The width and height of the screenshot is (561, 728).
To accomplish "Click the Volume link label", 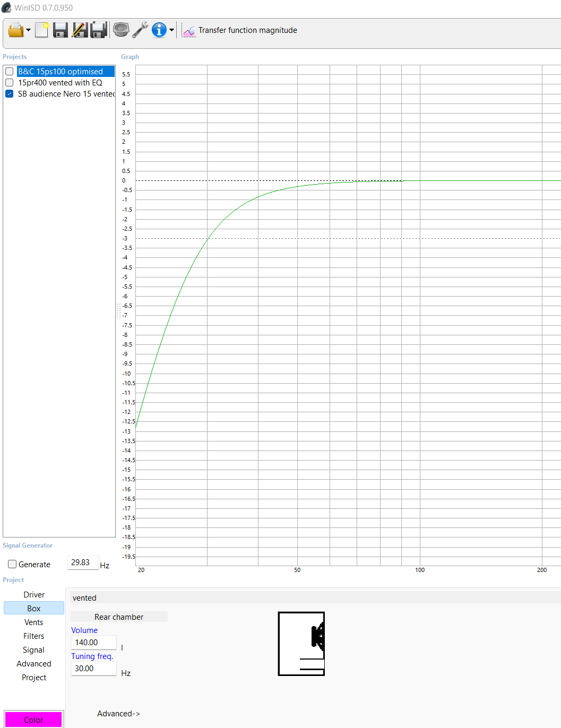I will point(84,630).
